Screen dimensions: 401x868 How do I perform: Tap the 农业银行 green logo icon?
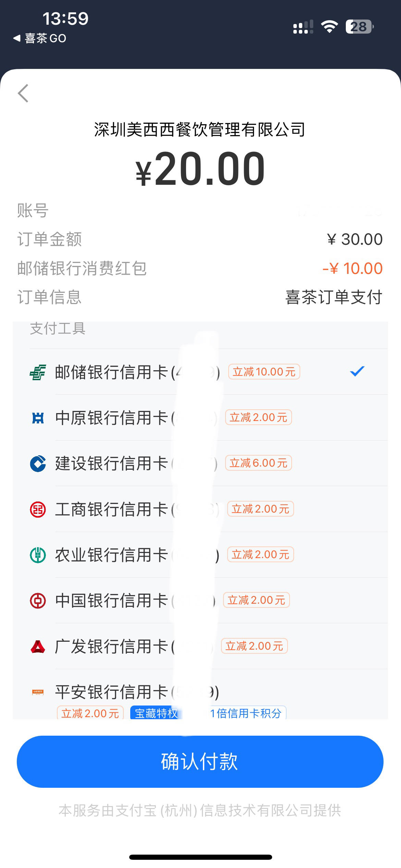pyautogui.click(x=38, y=555)
